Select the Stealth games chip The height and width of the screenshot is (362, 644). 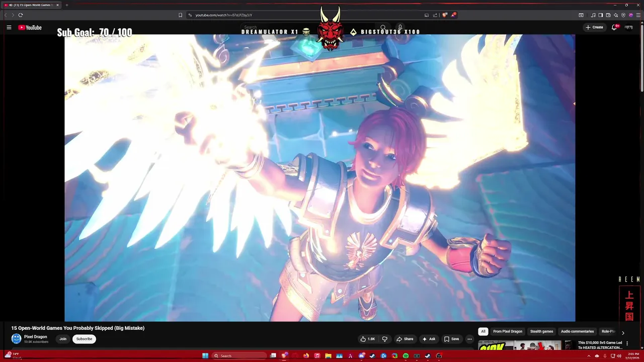click(x=541, y=331)
